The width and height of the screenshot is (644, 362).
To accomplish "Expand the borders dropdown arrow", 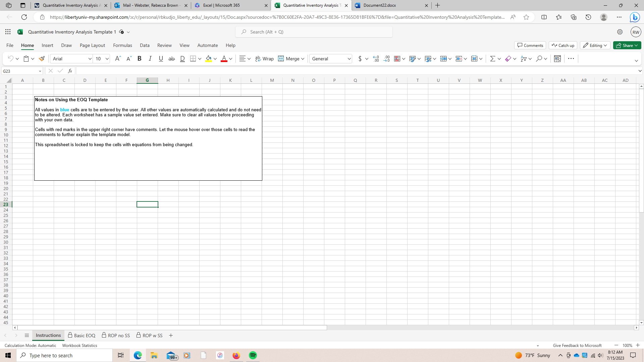I will pyautogui.click(x=200, y=59).
